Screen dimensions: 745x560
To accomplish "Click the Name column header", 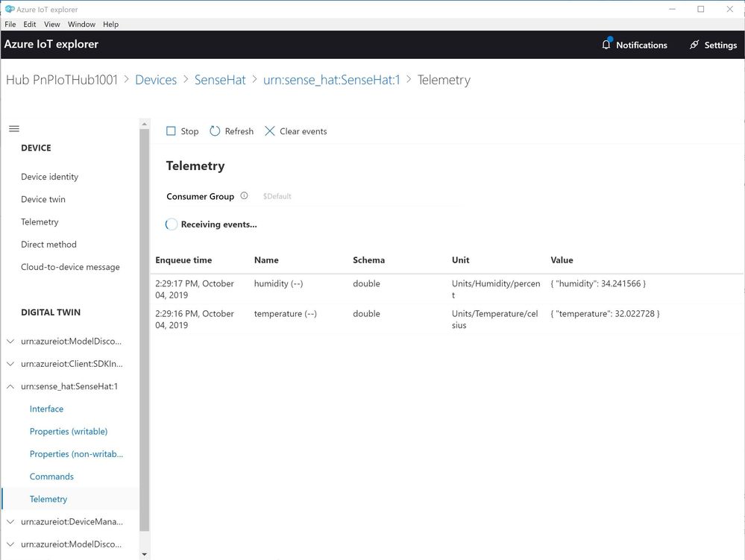I will pyautogui.click(x=266, y=259).
